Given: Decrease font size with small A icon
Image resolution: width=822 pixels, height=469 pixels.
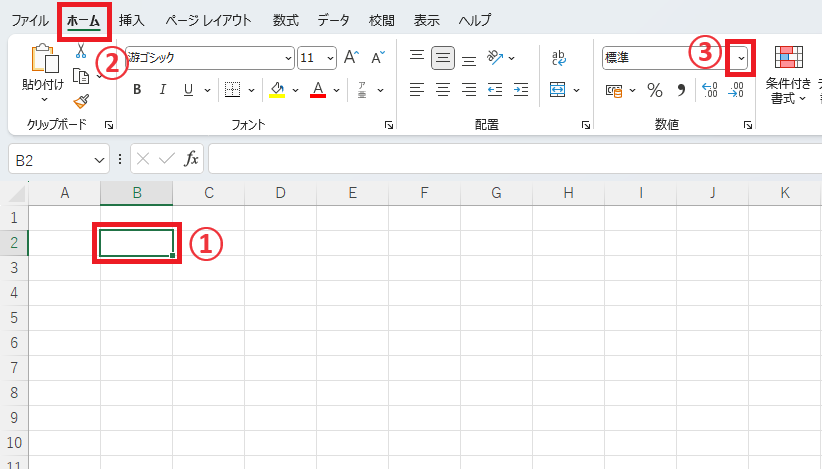Looking at the screenshot, I should click(377, 57).
